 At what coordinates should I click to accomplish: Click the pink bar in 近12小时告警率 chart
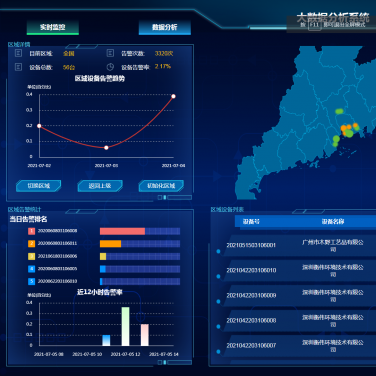145,335
